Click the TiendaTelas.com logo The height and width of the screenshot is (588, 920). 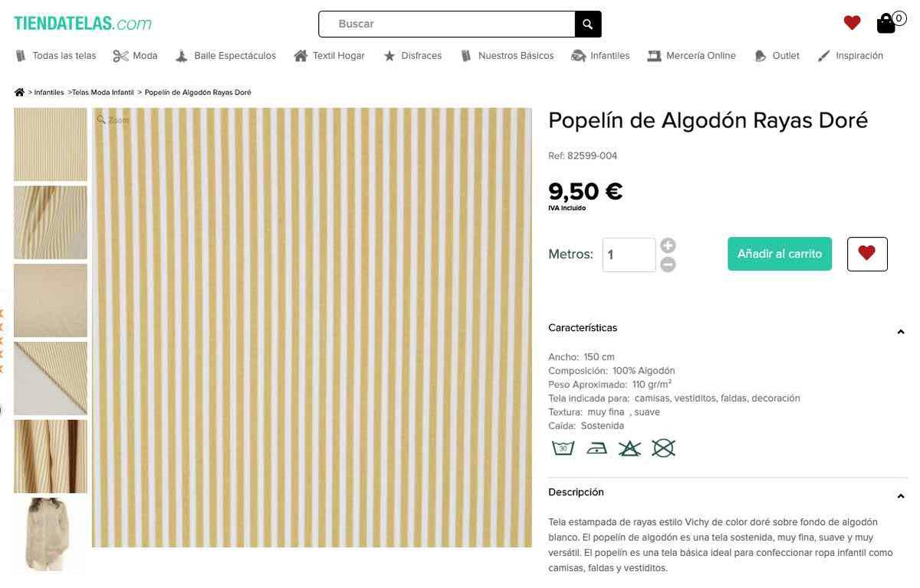pyautogui.click(x=83, y=24)
